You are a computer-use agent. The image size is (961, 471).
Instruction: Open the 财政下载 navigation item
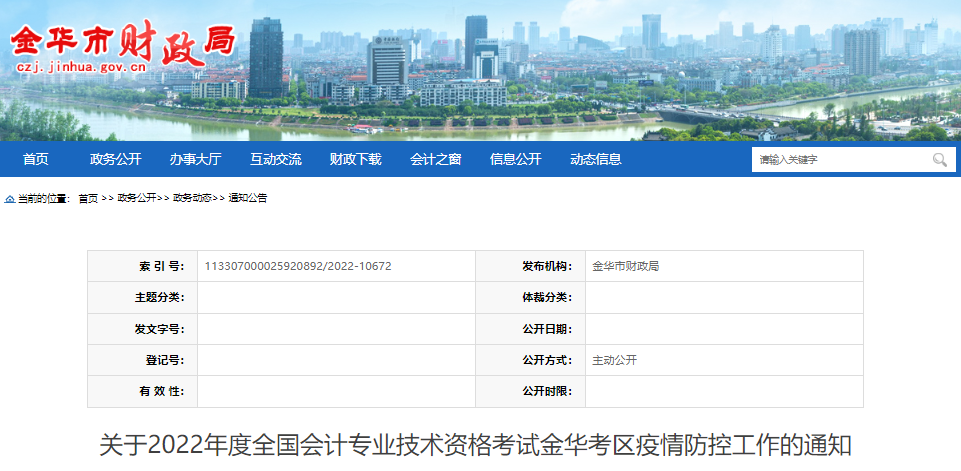(x=355, y=160)
